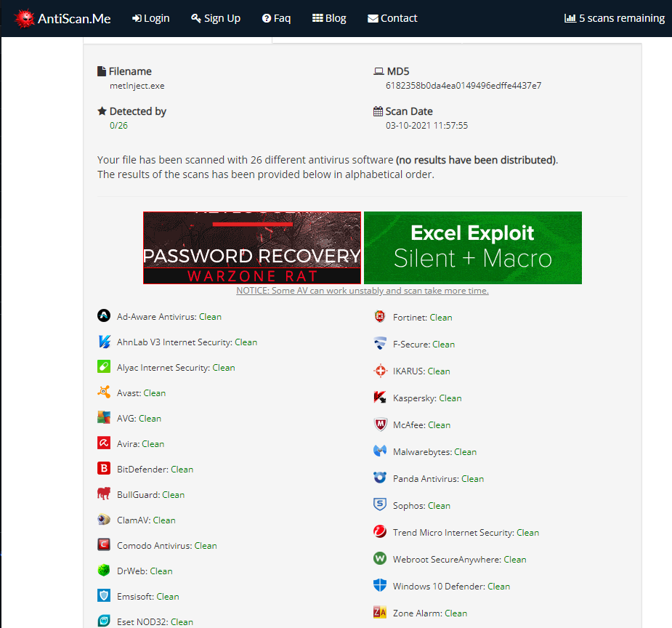This screenshot has width=672, height=628.
Task: Open the Login menu item
Action: (x=151, y=18)
